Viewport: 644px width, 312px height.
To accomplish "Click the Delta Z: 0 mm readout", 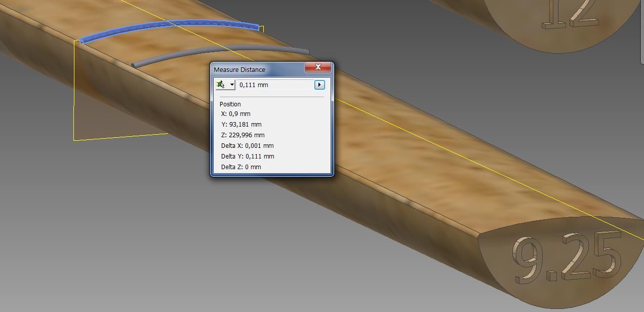I will pos(241,167).
